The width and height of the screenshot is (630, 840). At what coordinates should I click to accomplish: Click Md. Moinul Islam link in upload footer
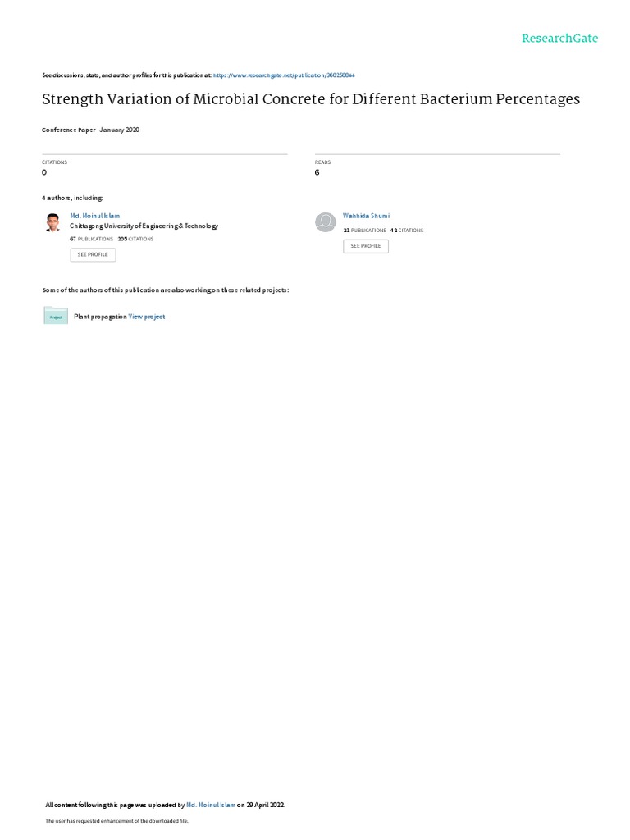tap(211, 805)
